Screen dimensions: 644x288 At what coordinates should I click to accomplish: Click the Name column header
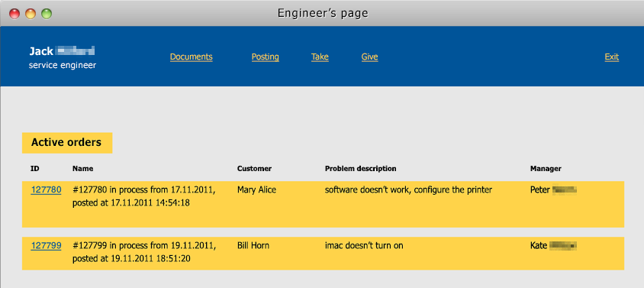82,169
